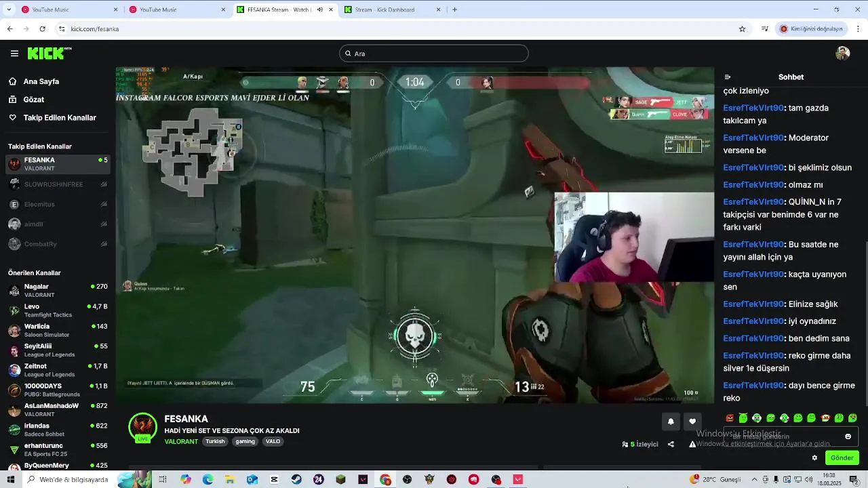Click the share icon beside viewer count
The image size is (868, 488).
(x=671, y=445)
